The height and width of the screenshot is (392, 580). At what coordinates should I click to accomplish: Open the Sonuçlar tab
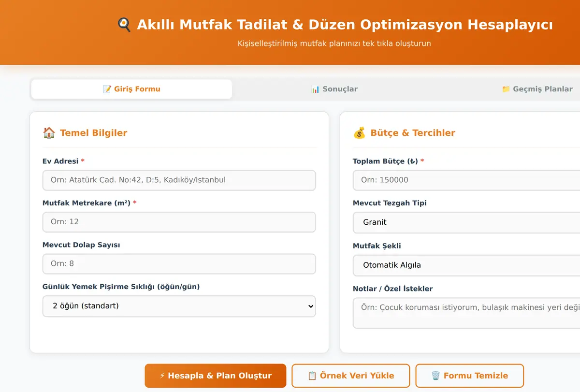(334, 89)
